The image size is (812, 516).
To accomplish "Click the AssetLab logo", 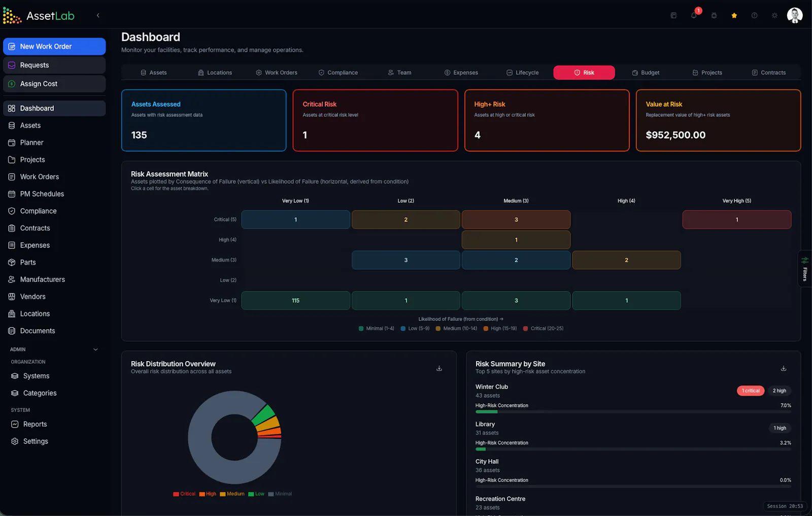I will [x=39, y=16].
